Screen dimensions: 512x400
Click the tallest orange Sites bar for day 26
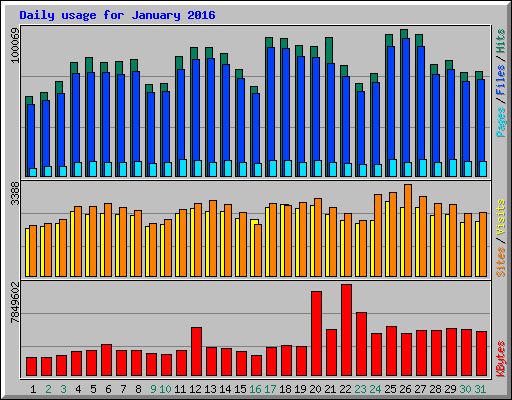[x=408, y=231]
